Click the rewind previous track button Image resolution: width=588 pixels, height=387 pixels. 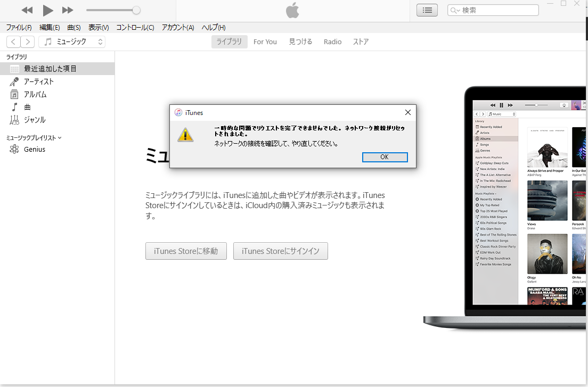pos(27,11)
